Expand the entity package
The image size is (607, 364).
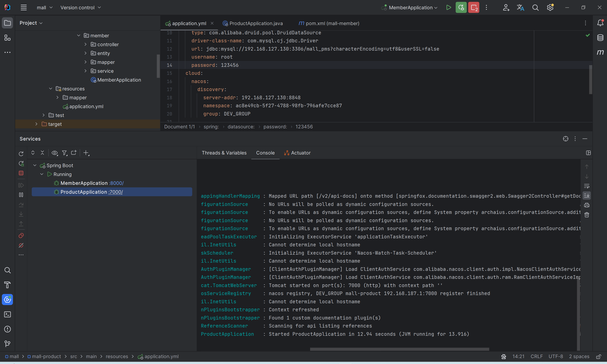pyautogui.click(x=85, y=53)
